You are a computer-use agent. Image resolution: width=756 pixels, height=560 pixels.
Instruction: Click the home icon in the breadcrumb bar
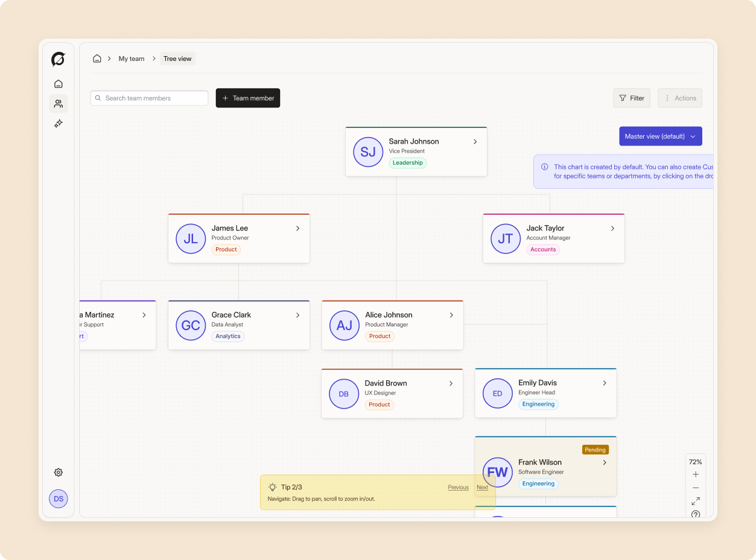click(x=97, y=58)
